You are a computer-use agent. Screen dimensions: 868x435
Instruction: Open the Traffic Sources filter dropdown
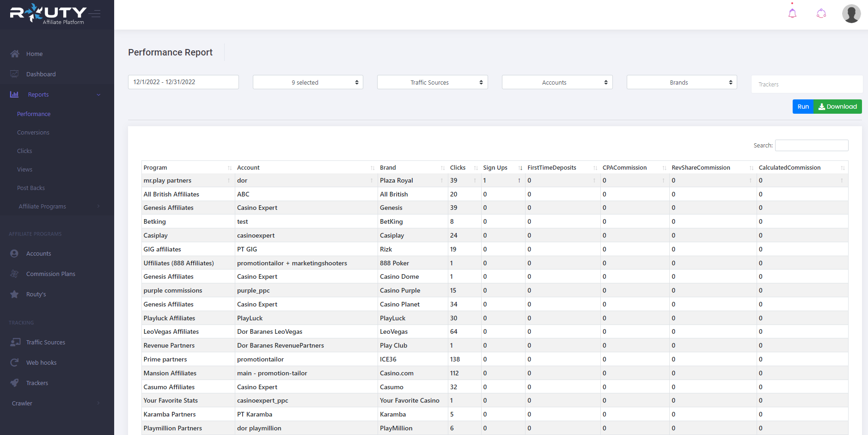click(433, 82)
